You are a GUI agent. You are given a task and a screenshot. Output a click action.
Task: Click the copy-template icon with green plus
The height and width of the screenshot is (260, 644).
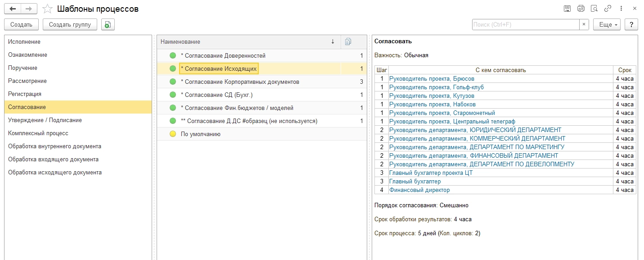(108, 25)
